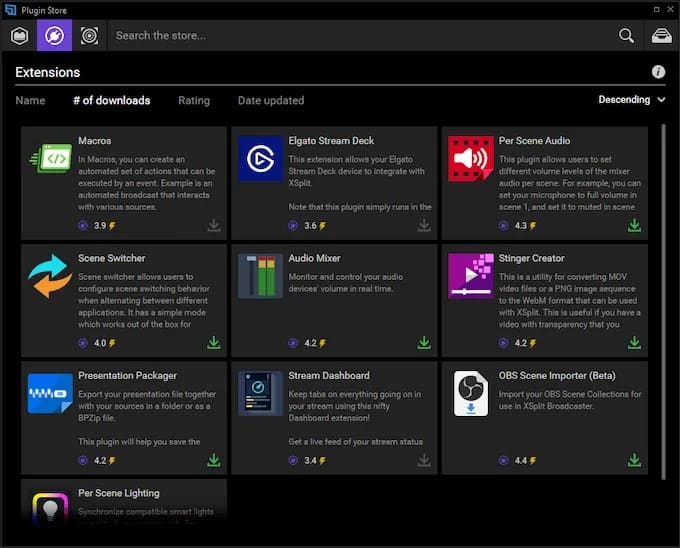Click the search magnifier icon
The image size is (680, 548).
pyautogui.click(x=626, y=36)
